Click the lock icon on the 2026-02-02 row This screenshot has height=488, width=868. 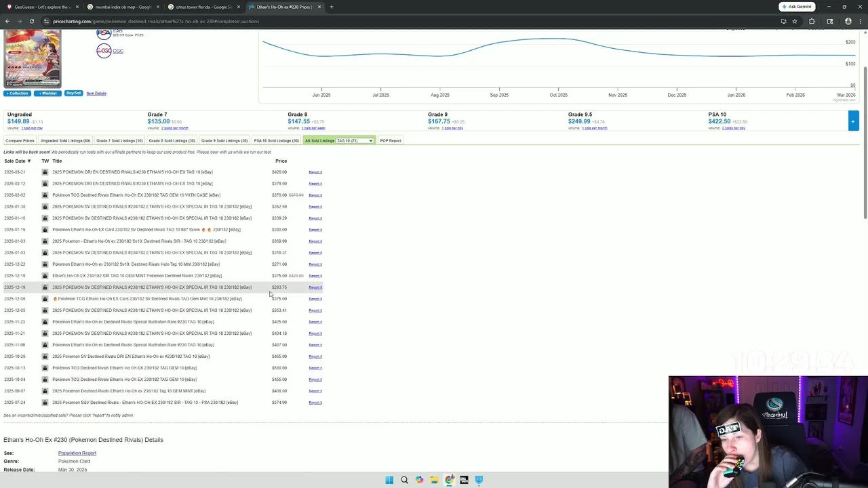pos(45,195)
